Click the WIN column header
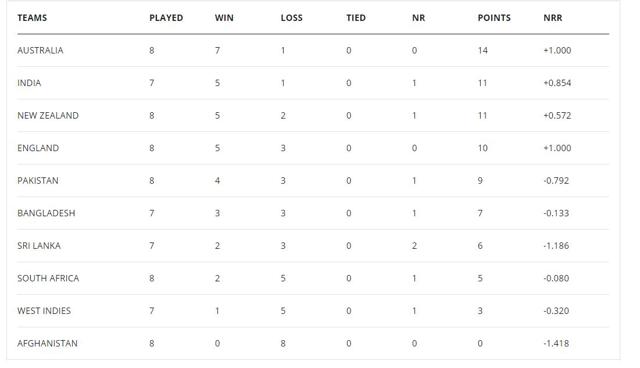Image resolution: width=640 pixels, height=368 pixels. click(224, 18)
